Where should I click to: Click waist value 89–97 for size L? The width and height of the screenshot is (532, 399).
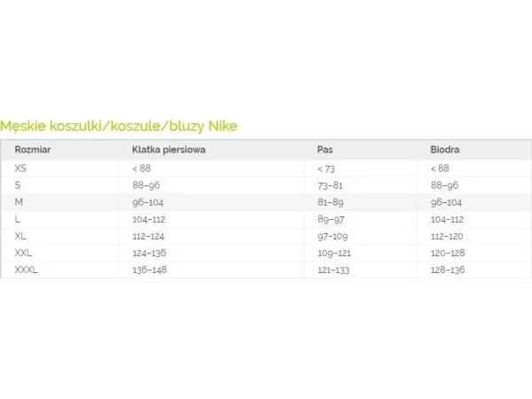point(331,220)
